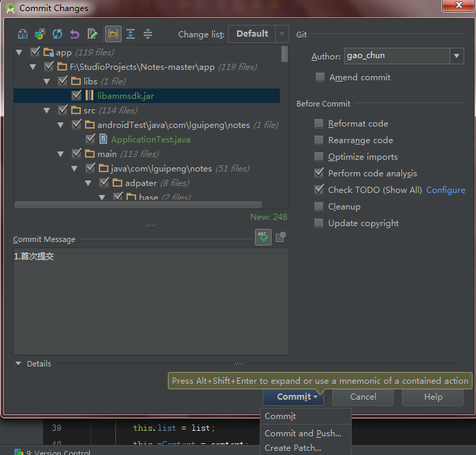
Task: Open the Version Control tool window tab
Action: pyautogui.click(x=53, y=452)
